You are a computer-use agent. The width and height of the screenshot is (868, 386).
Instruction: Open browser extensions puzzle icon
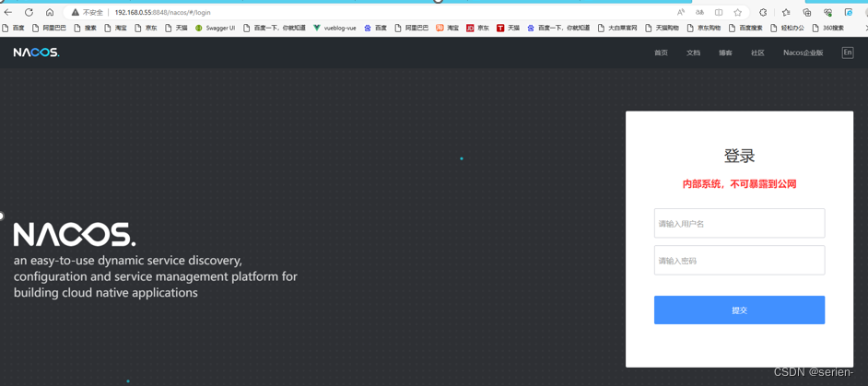point(763,12)
